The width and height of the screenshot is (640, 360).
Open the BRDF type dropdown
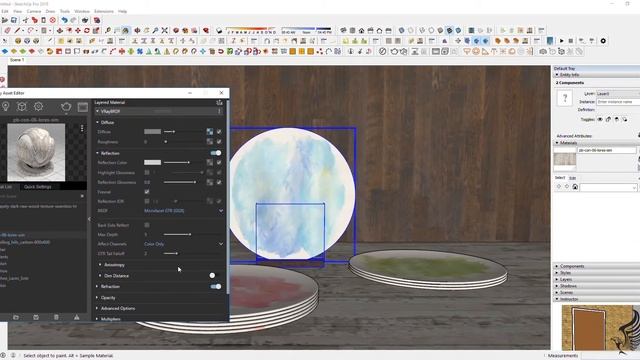pos(183,211)
